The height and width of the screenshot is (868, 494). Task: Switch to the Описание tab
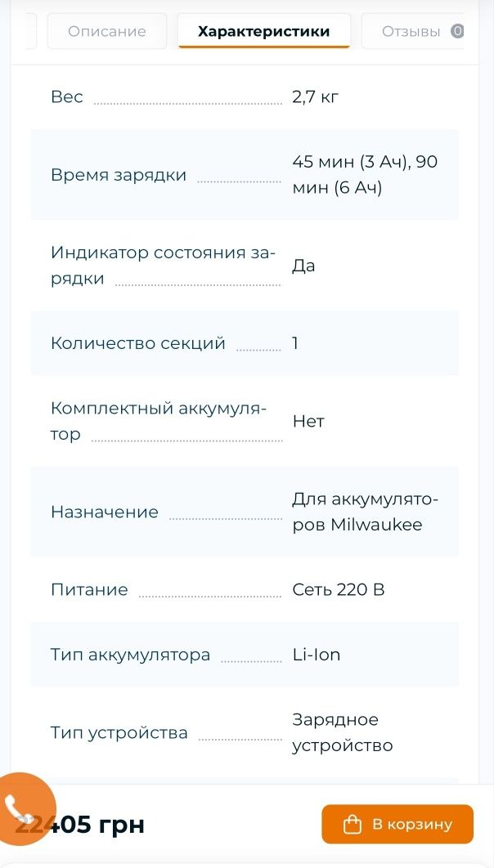[x=107, y=32]
